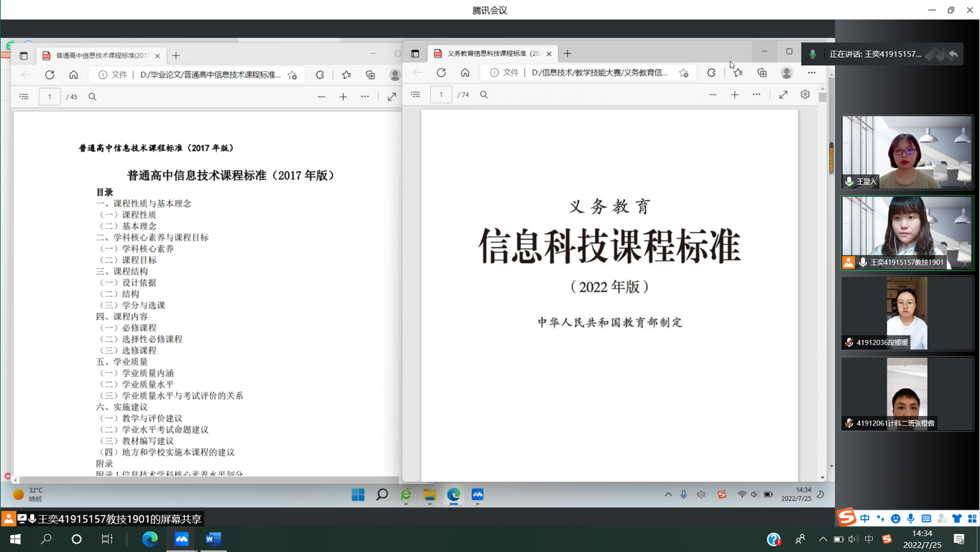
Task: Toggle Sogou input Chinese/English mode button
Action: (x=865, y=518)
